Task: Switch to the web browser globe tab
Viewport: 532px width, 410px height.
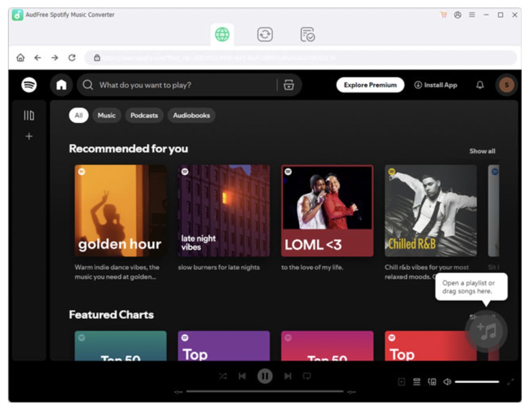Action: pos(222,34)
